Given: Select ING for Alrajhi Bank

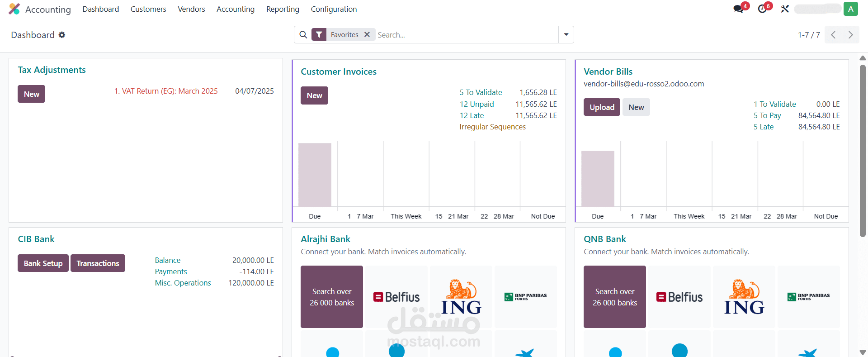Looking at the screenshot, I should (x=461, y=297).
